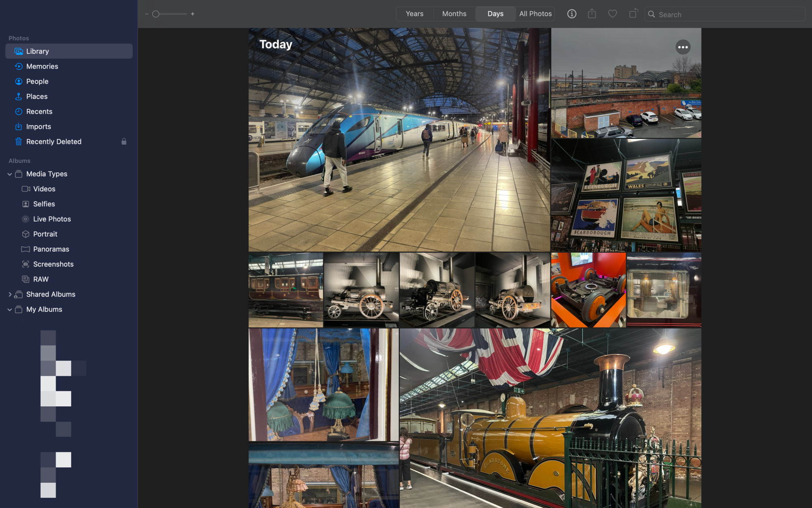This screenshot has height=508, width=812.
Task: Click the Favorite heart icon
Action: tap(613, 14)
